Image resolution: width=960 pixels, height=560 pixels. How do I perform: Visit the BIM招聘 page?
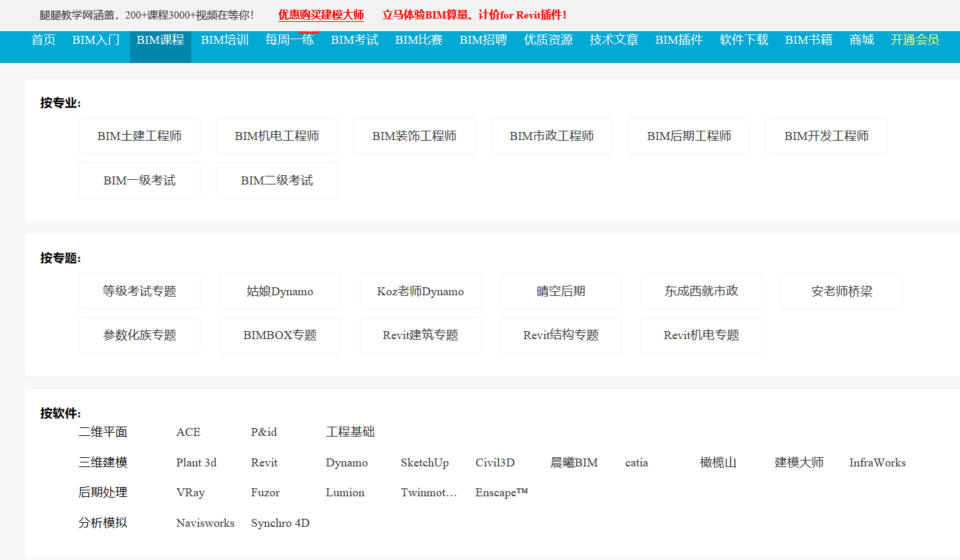coord(483,40)
